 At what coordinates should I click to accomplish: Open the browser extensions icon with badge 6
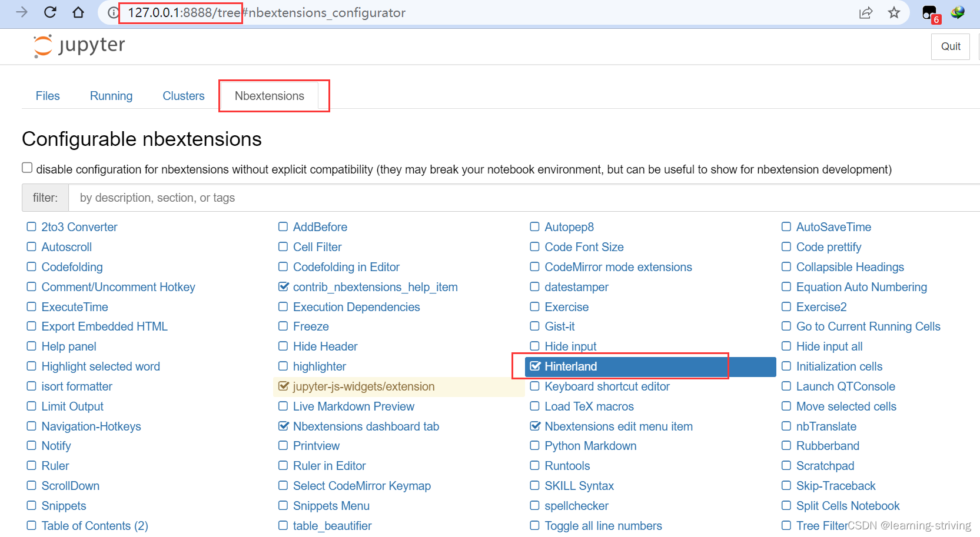929,12
